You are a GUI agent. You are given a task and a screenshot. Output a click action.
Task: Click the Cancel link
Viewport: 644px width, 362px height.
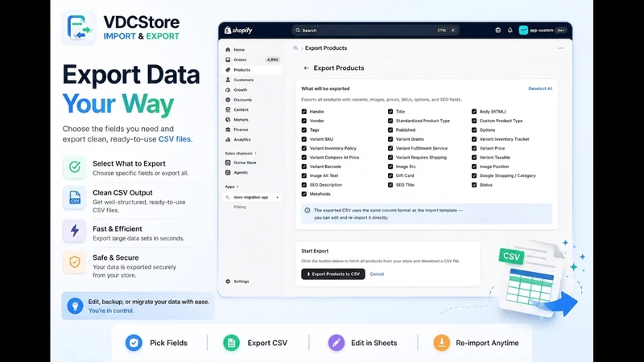(377, 274)
